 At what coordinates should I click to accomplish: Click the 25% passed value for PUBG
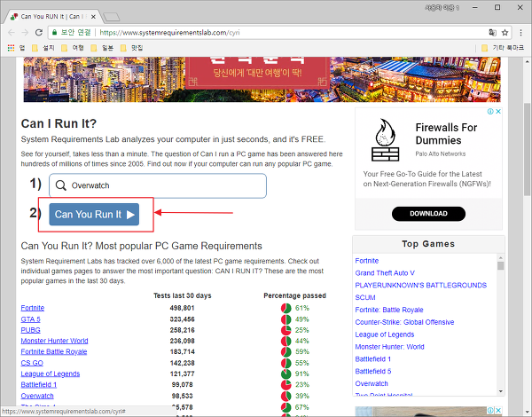pyautogui.click(x=302, y=330)
